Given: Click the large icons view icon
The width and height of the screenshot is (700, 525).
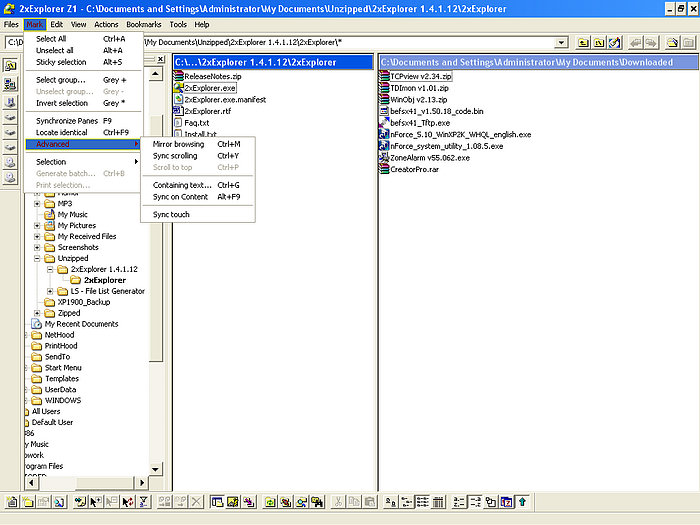Looking at the screenshot, I should point(391,502).
